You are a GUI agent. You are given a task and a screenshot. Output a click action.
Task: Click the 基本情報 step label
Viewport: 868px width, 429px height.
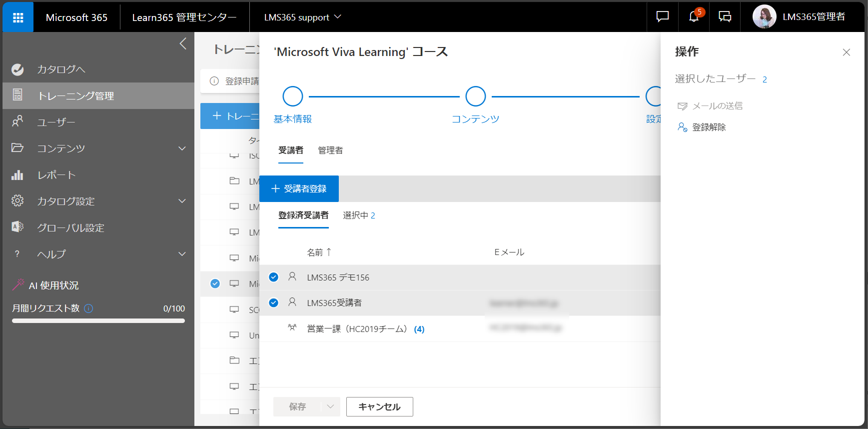click(x=293, y=119)
